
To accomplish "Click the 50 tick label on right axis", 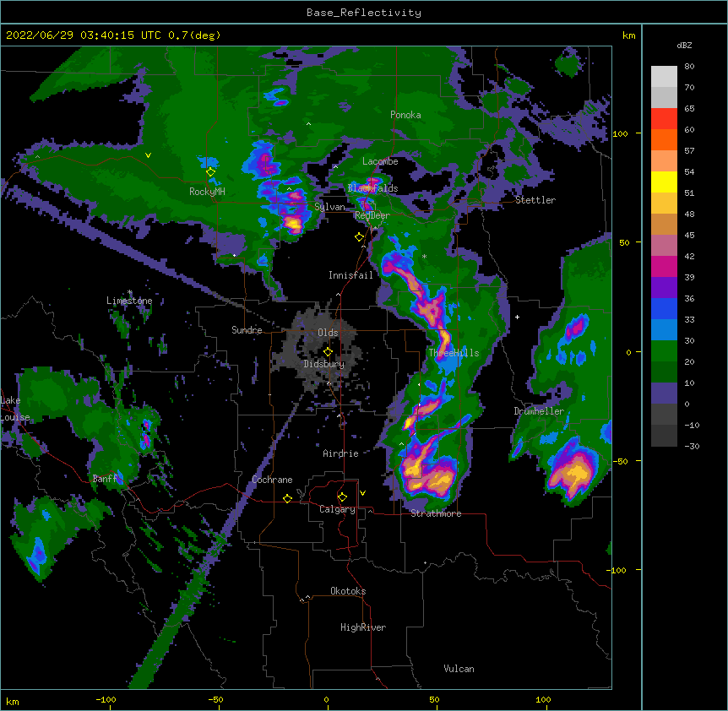I will pos(624,242).
